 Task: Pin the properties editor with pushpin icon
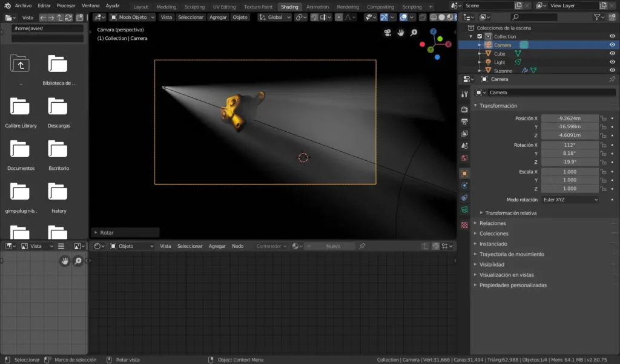612,79
